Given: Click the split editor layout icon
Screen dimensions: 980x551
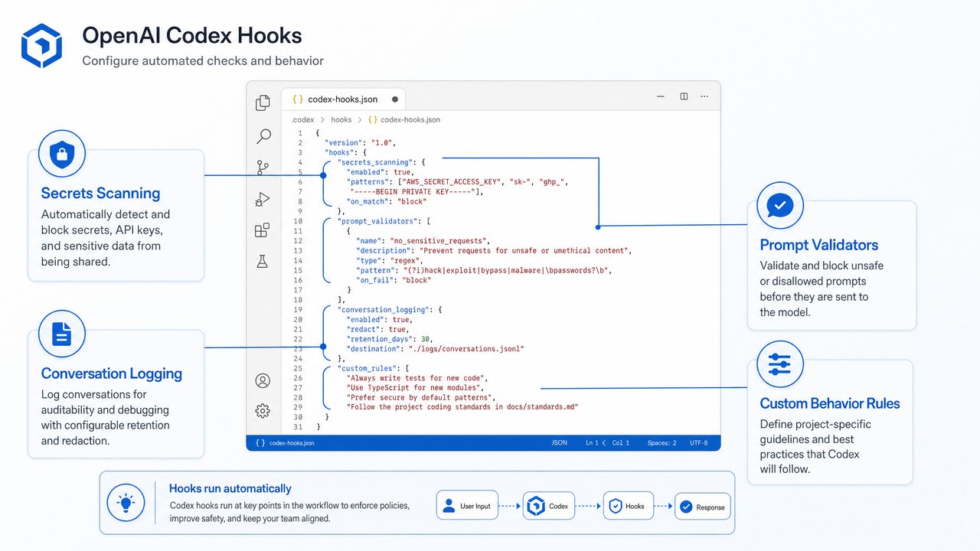Looking at the screenshot, I should [x=684, y=96].
